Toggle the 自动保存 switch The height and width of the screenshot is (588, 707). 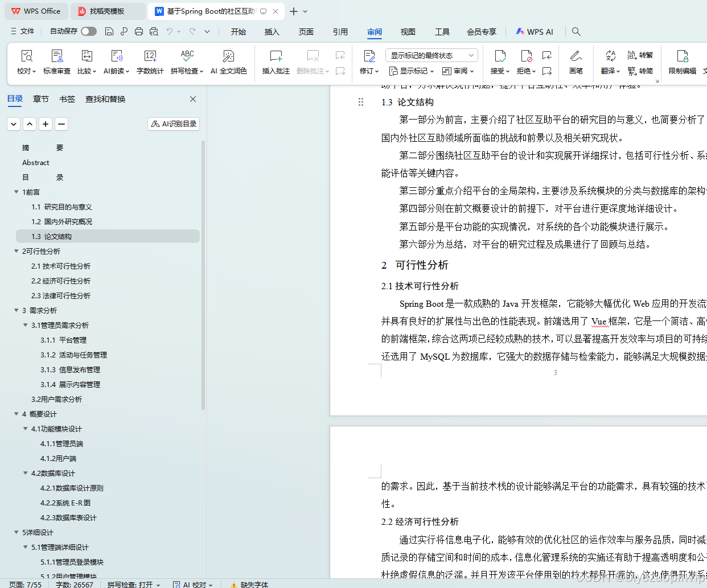(89, 31)
